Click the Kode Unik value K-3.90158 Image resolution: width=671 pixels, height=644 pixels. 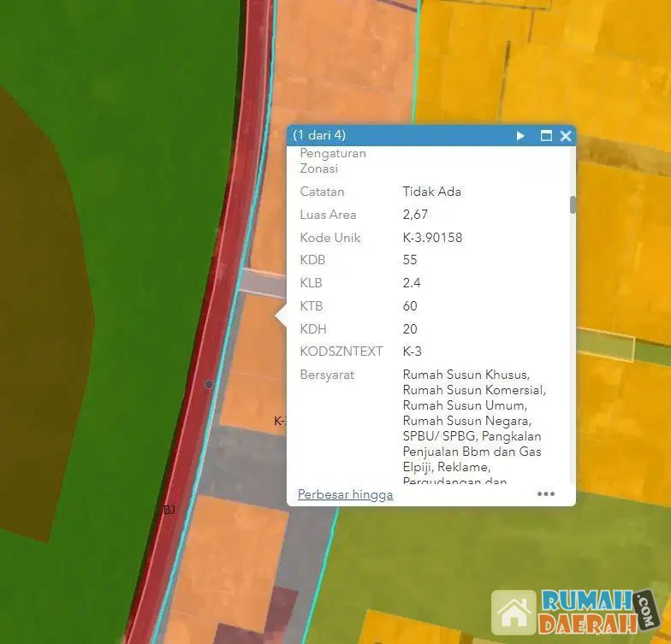click(x=432, y=238)
